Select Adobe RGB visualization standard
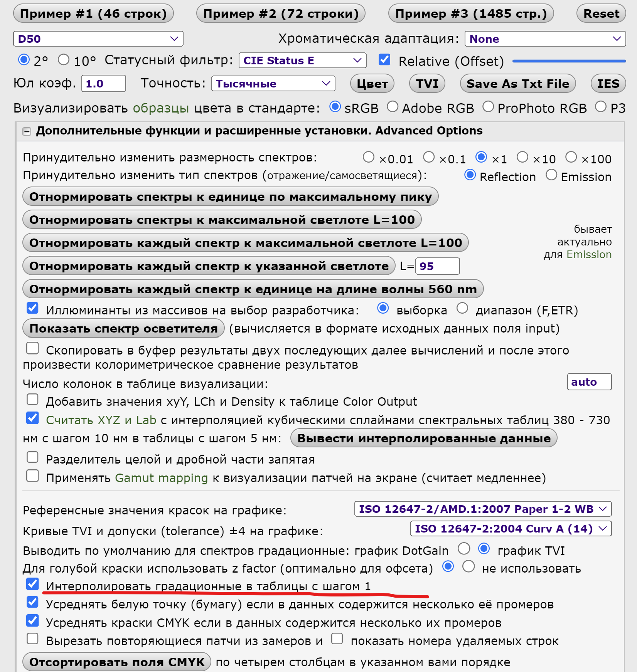The image size is (637, 672). point(393,107)
